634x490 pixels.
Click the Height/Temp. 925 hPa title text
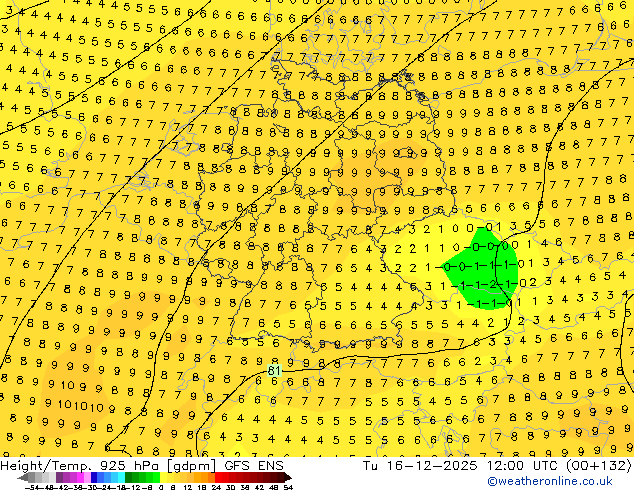(80, 465)
